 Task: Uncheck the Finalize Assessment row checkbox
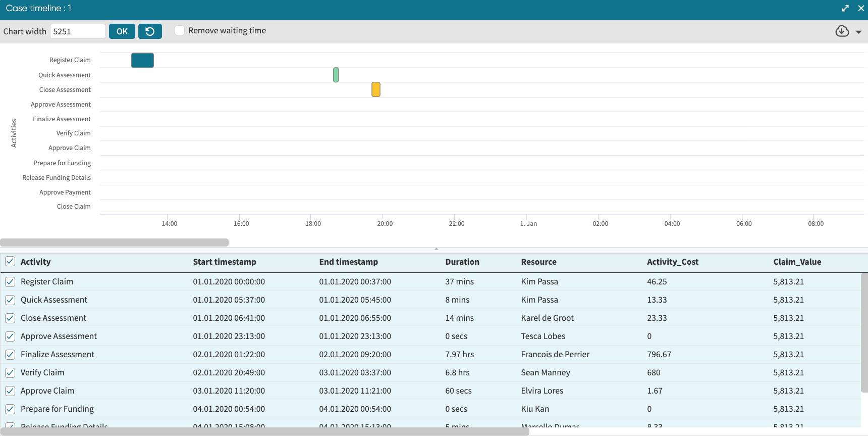click(10, 354)
